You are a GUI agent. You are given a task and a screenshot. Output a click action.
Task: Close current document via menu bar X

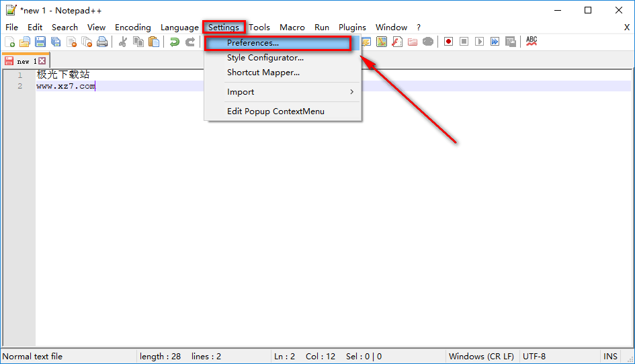(x=626, y=28)
